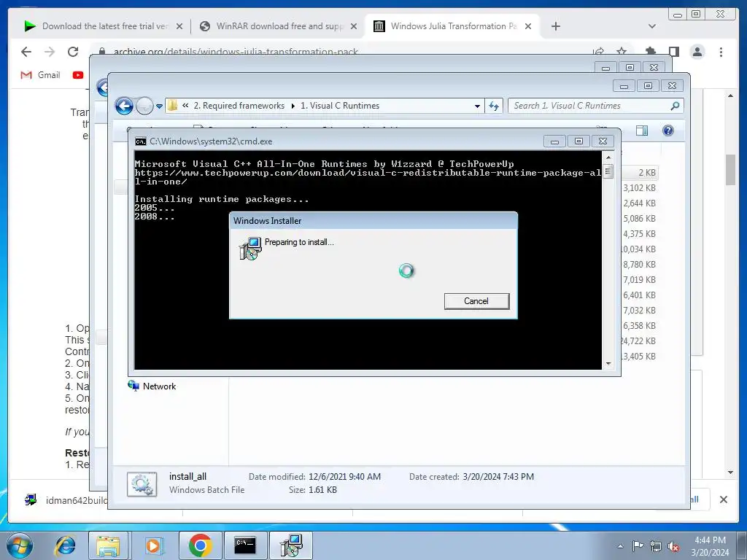
Task: Open Windows Explorer from taskbar
Action: pyautogui.click(x=108, y=545)
